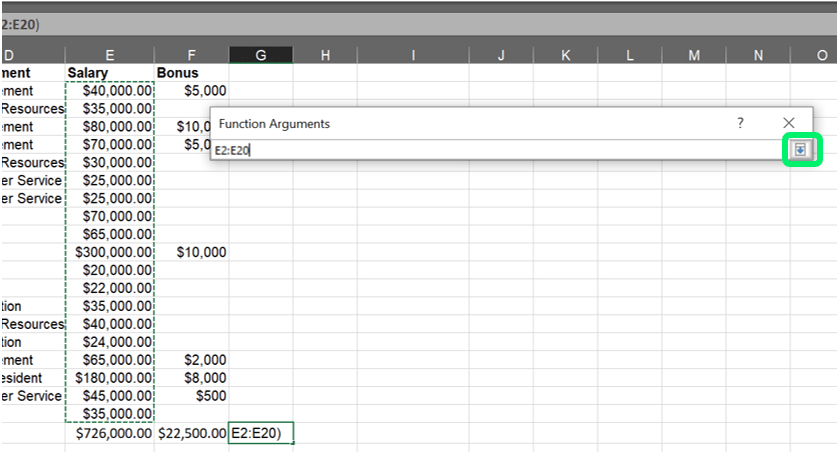Close the Function Arguments dialog

pyautogui.click(x=788, y=123)
